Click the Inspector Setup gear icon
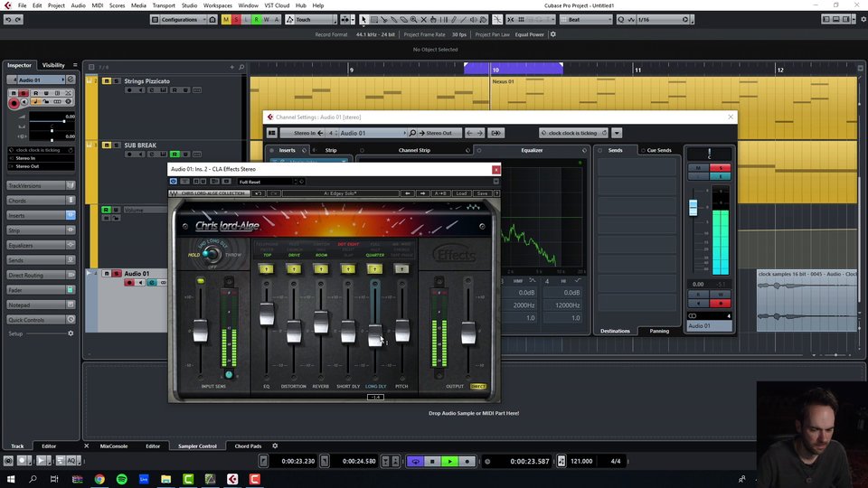The width and height of the screenshot is (868, 488). (71, 333)
